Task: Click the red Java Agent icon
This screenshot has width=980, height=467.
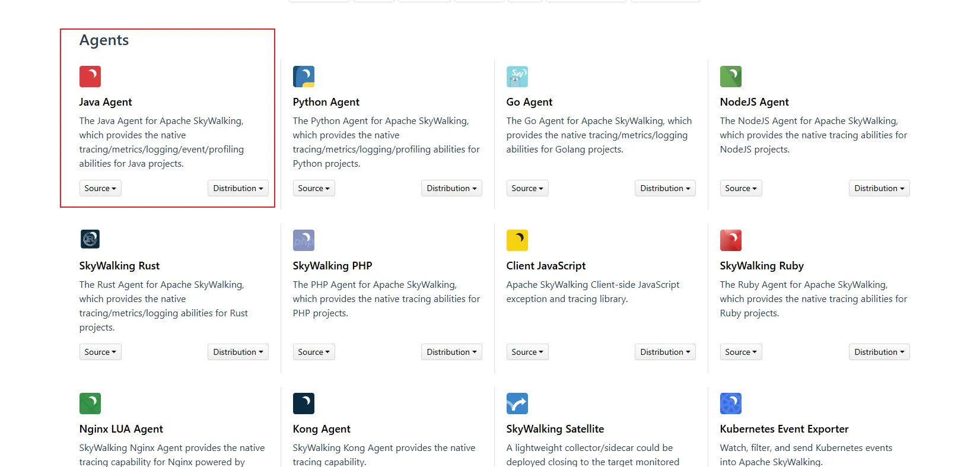Action: pos(90,77)
